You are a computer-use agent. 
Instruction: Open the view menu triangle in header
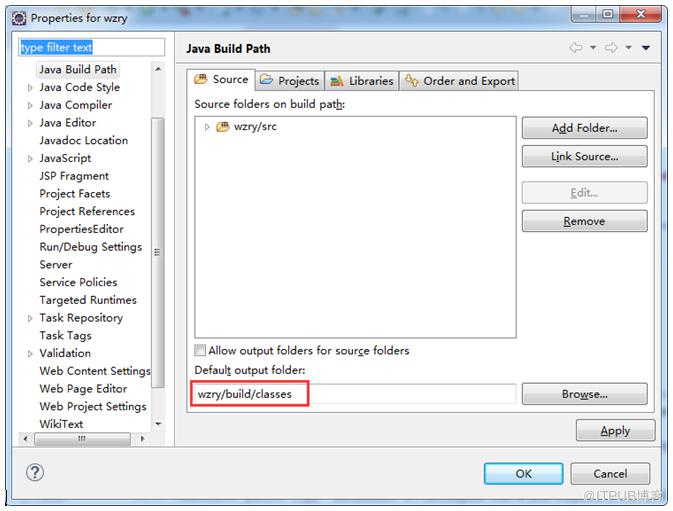(x=646, y=48)
